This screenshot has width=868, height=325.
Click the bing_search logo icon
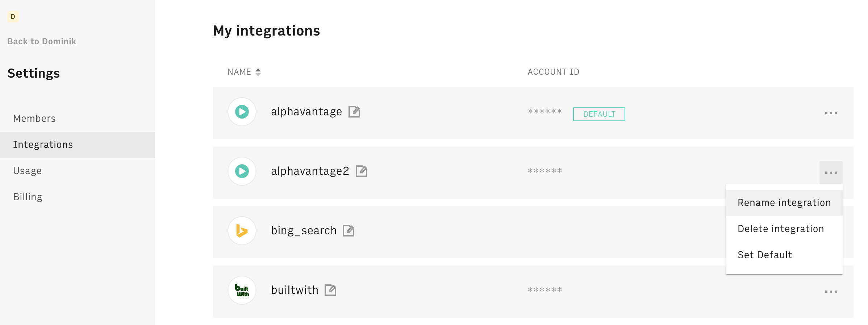pyautogui.click(x=242, y=231)
